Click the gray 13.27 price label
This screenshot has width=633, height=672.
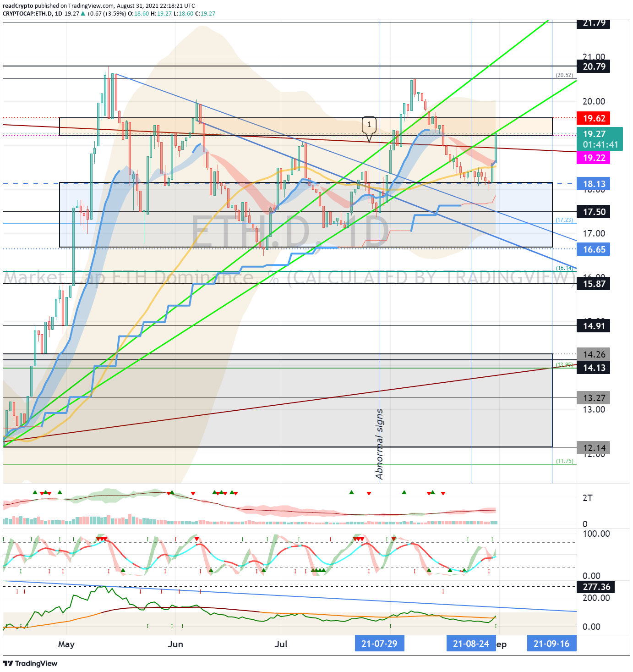594,398
